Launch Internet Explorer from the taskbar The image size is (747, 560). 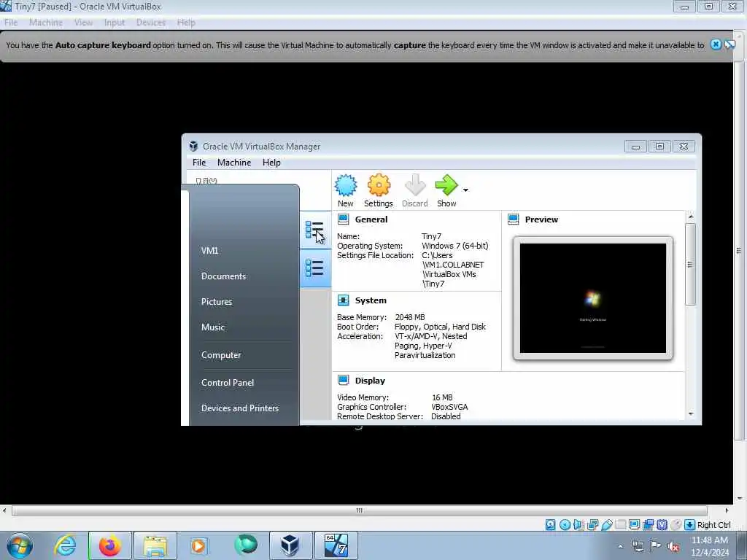click(65, 545)
